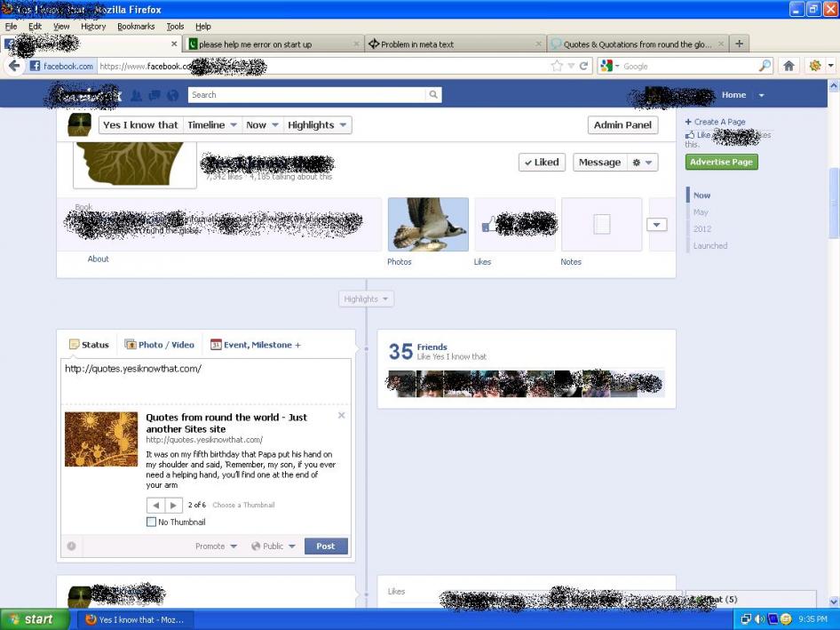Open the Promote dropdown
This screenshot has height=630, width=840.
click(x=217, y=546)
